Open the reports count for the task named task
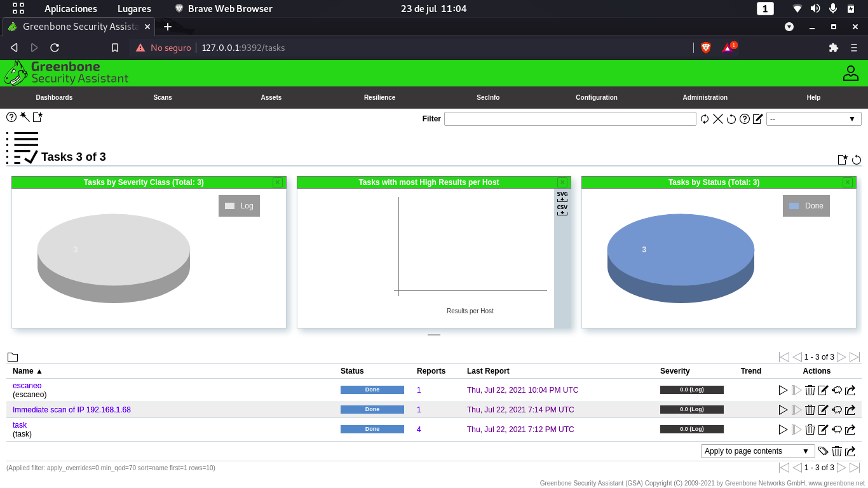Screen dimensions: 868x488 419,430
